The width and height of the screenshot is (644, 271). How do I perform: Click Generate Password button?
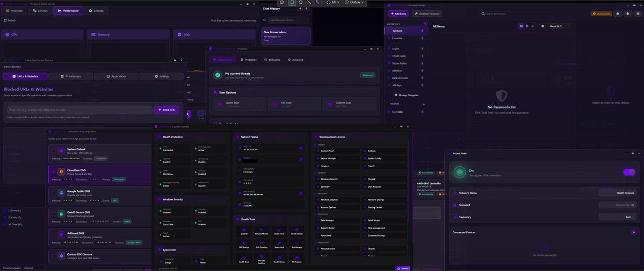point(427,13)
